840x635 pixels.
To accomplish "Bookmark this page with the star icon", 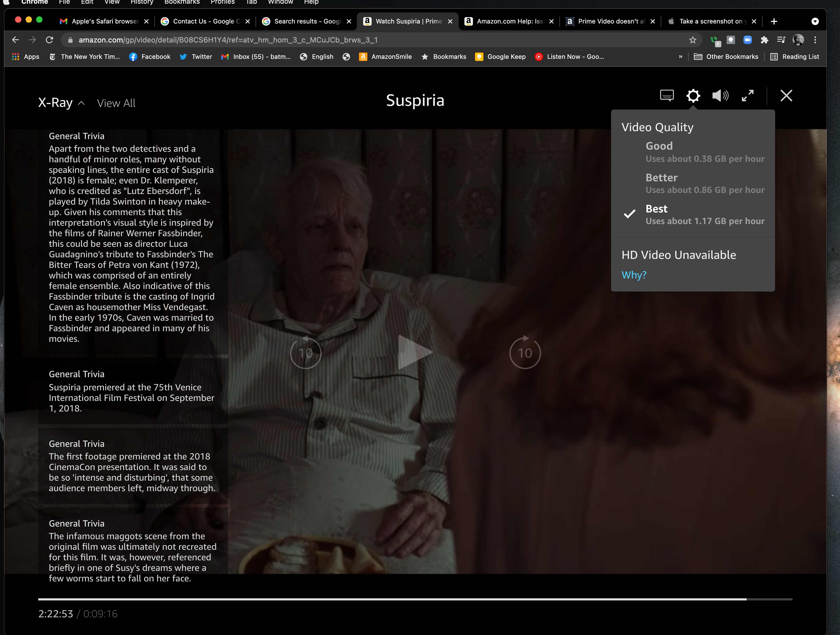I will tap(693, 40).
